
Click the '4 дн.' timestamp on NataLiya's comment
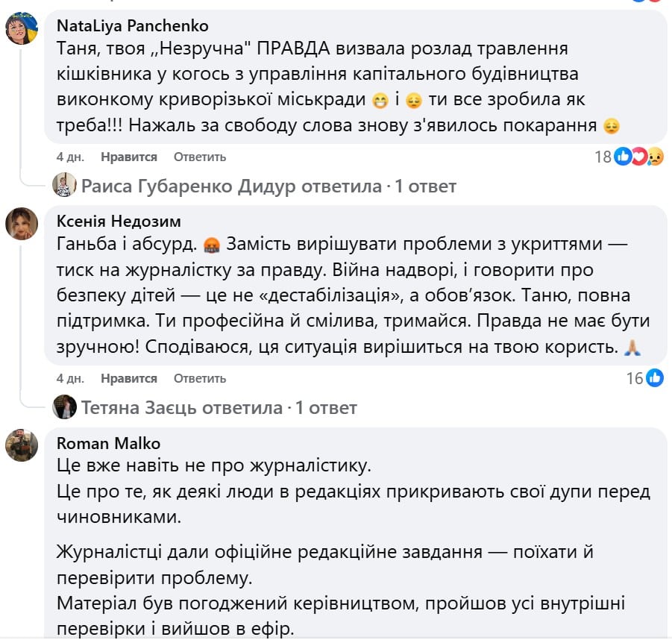[x=70, y=157]
